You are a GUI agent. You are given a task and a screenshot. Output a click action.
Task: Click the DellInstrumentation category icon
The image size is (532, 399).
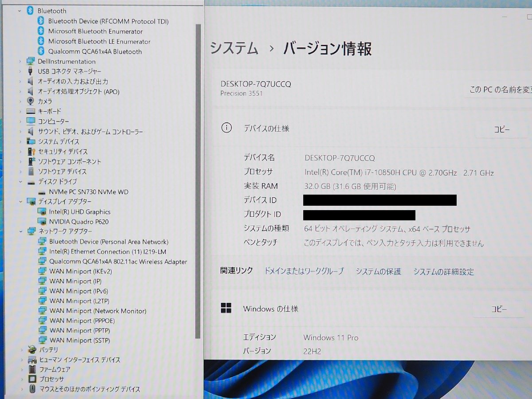(31, 61)
